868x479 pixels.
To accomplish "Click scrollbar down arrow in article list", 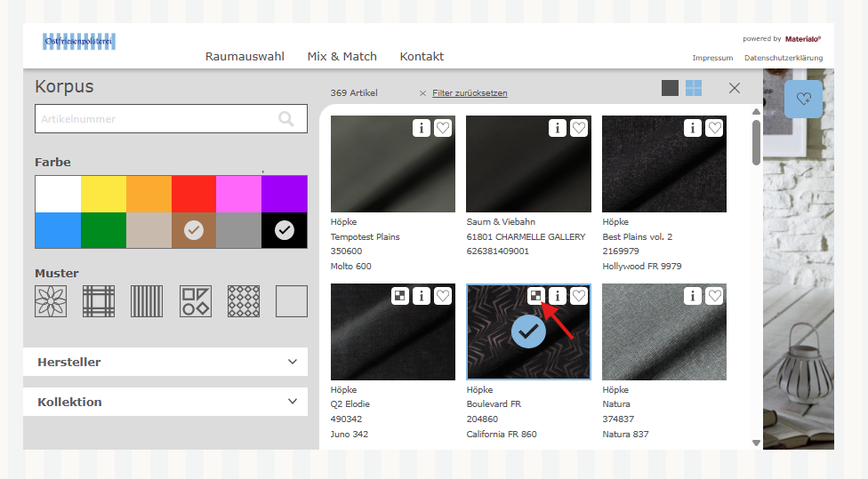I will 756,443.
